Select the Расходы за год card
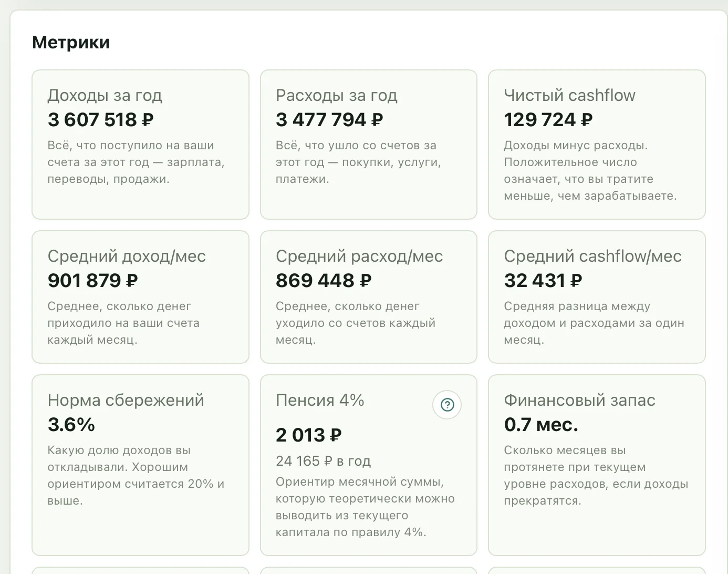 tap(369, 145)
